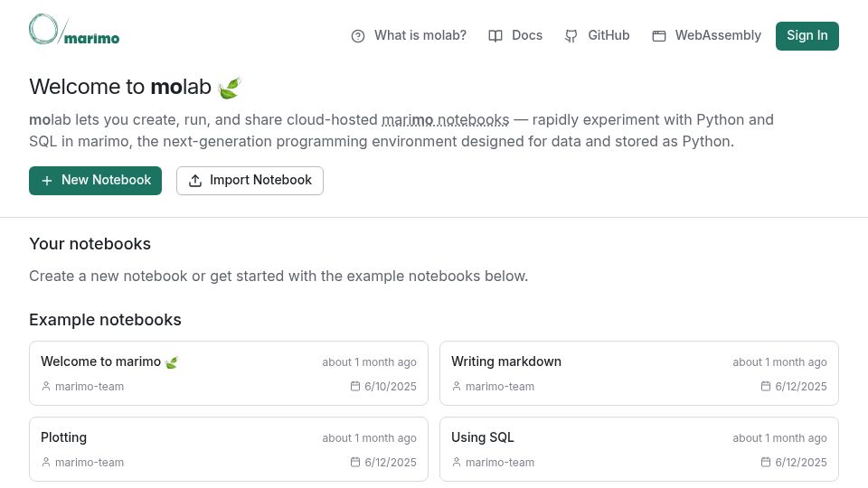Image resolution: width=868 pixels, height=488 pixels.
Task: Click the 6/10/2025 date text
Action: [x=391, y=386]
